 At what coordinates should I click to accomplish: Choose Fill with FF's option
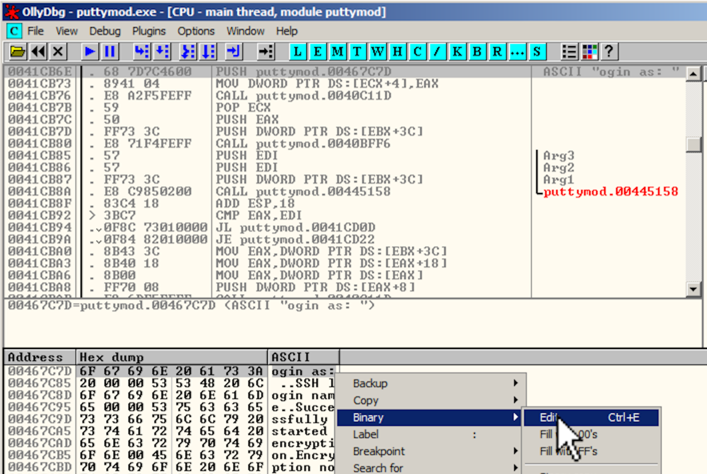point(591,451)
